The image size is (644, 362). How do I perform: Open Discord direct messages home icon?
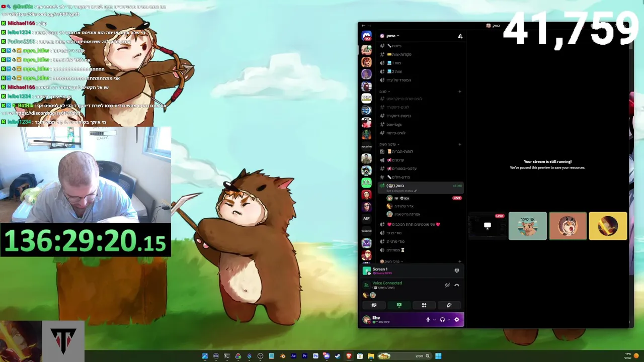click(366, 36)
